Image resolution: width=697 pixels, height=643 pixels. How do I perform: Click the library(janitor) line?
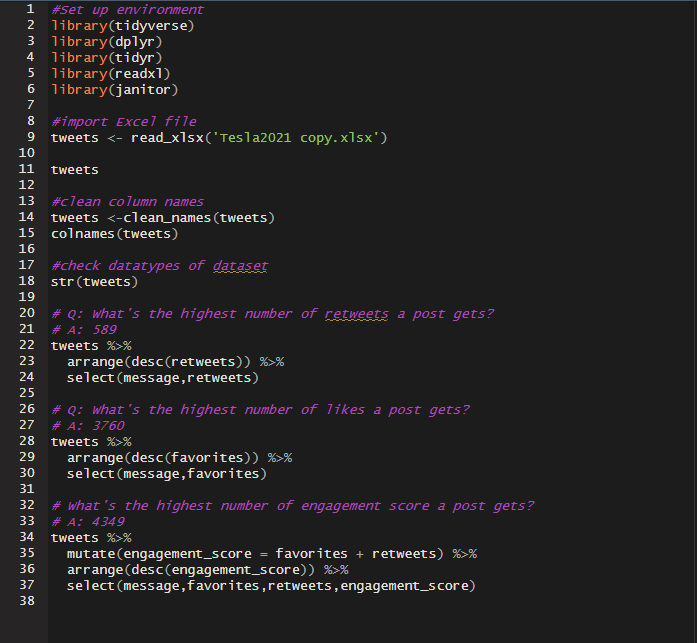[115, 90]
